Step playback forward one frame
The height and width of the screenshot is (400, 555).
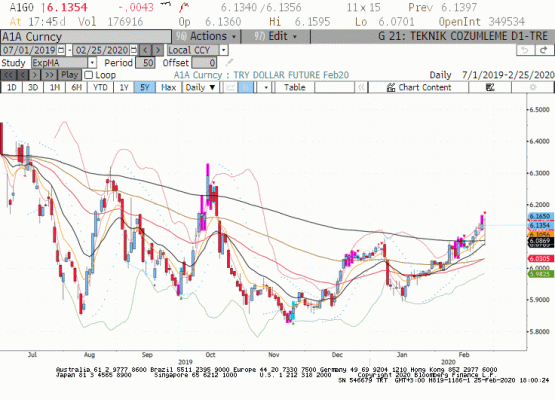pos(35,75)
